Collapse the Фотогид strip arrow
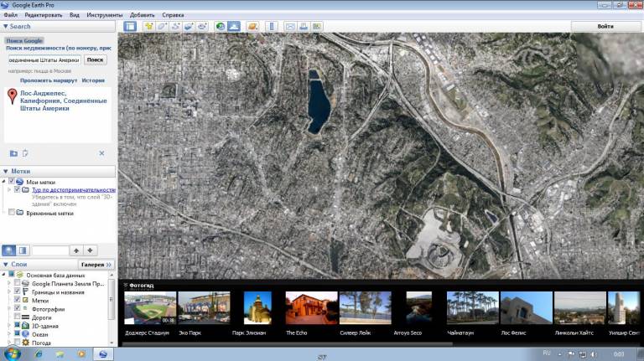644x361 pixels. click(125, 285)
